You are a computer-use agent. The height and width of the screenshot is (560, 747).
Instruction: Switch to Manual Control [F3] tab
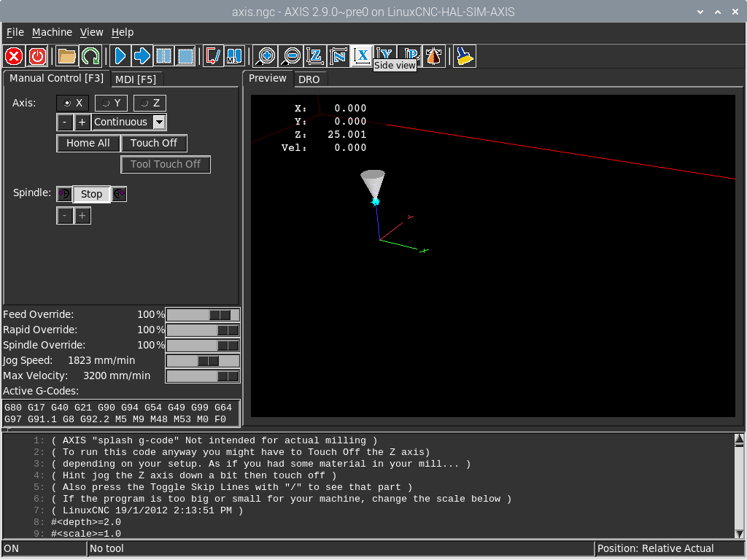[x=56, y=78]
